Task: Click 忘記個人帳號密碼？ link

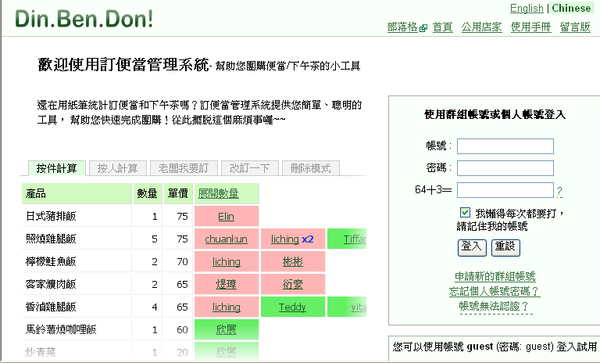Action: coord(494,291)
